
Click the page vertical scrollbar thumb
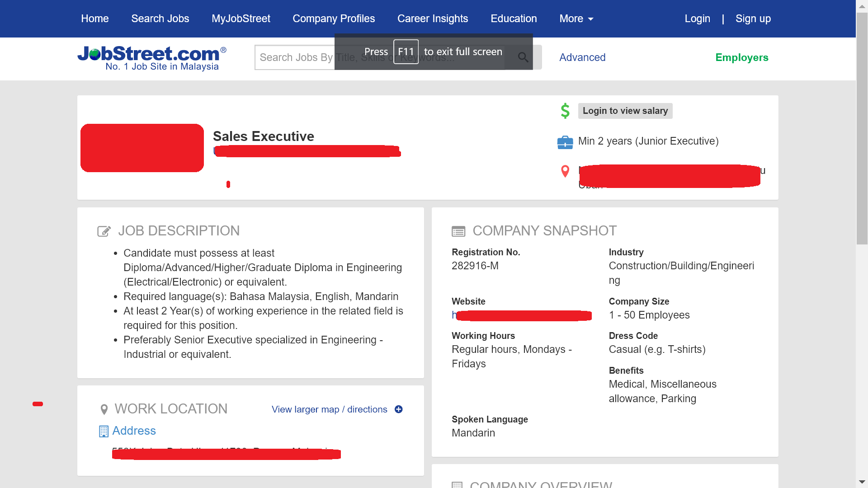[862, 128]
